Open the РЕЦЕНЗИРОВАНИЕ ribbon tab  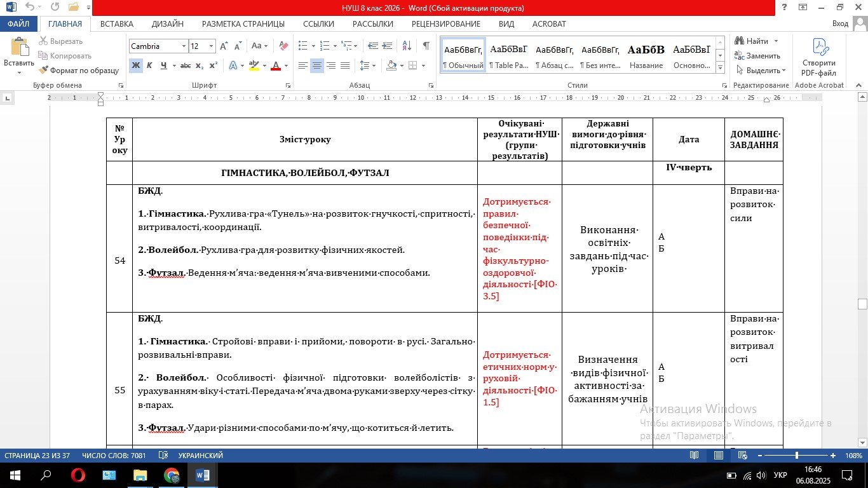pos(445,24)
